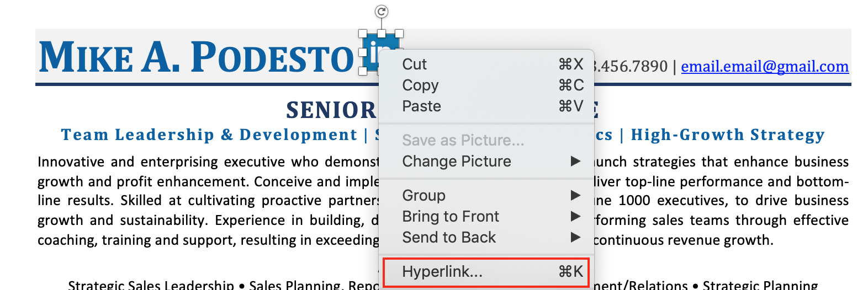Open the Send to Back submenu
Viewport: 868px width, 290px height.
(x=486, y=238)
